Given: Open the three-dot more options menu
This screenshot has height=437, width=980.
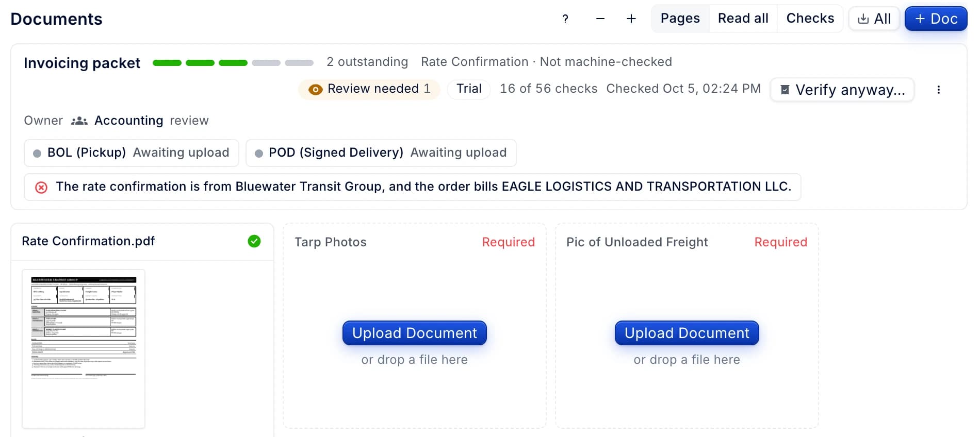Looking at the screenshot, I should click(939, 90).
